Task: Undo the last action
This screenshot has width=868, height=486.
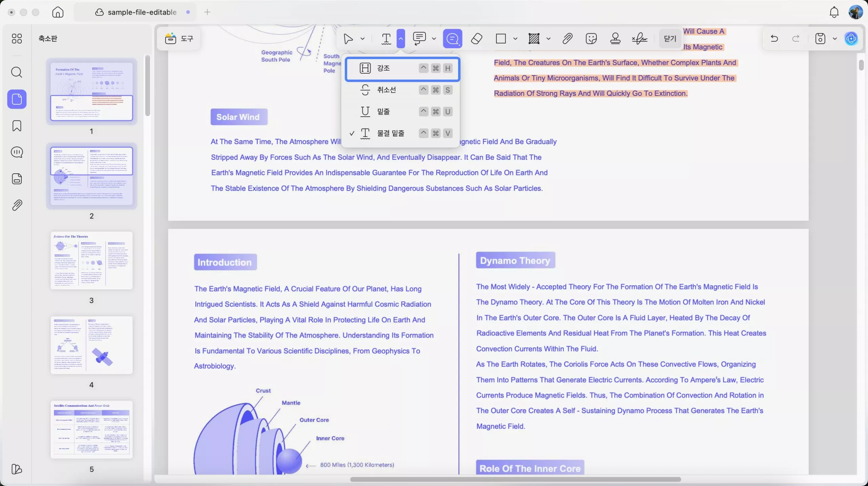Action: pyautogui.click(x=774, y=38)
